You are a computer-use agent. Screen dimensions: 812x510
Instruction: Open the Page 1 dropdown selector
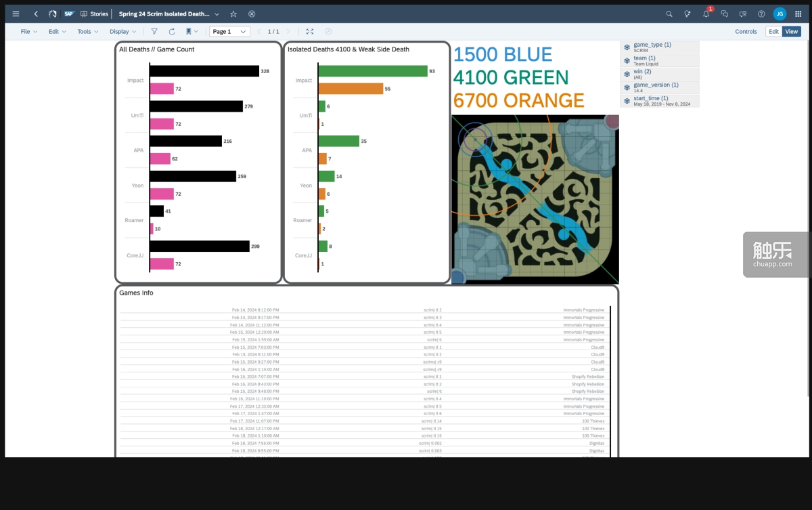click(229, 31)
